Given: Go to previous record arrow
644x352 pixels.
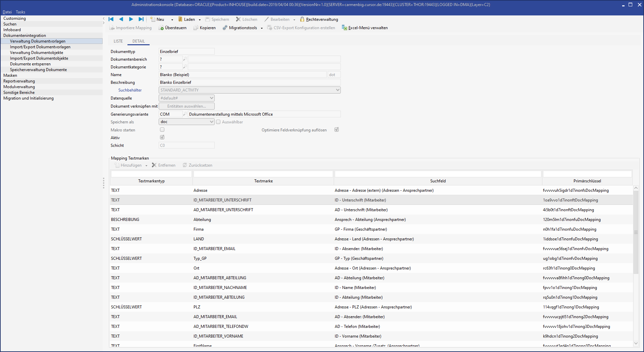Looking at the screenshot, I should click(x=121, y=19).
